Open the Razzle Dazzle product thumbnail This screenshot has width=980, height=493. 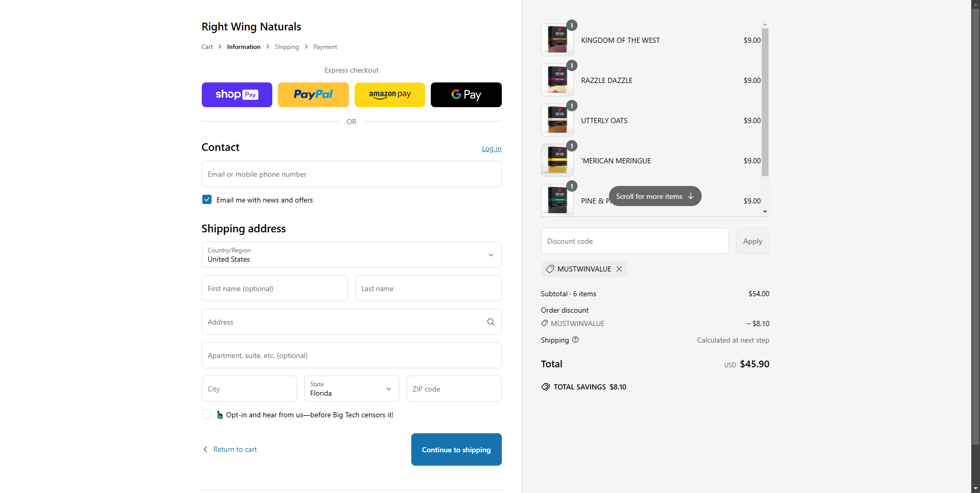tap(557, 80)
